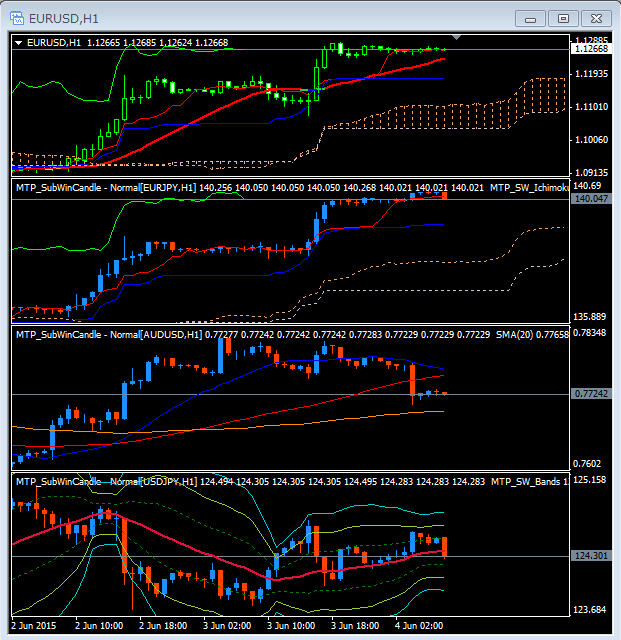This screenshot has width=621, height=640.
Task: Click the time axis label 2 Jun 18:00
Action: click(x=163, y=626)
